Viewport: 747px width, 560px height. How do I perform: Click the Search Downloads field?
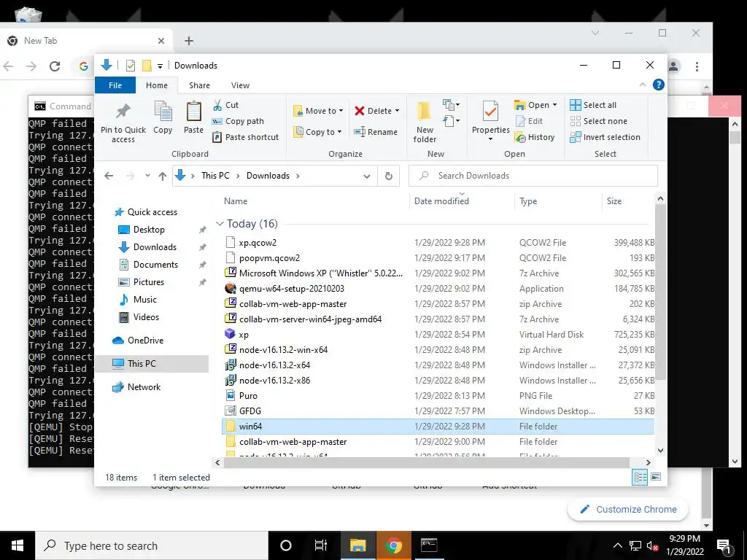(533, 176)
